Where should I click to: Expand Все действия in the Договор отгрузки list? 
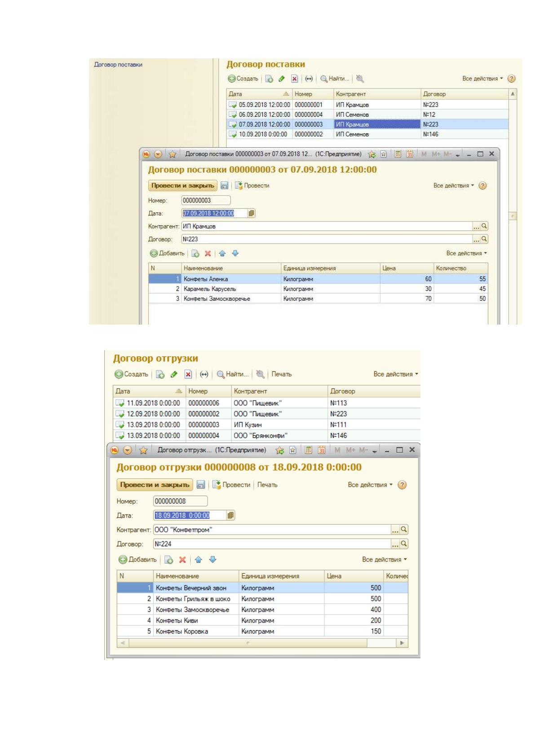point(396,374)
